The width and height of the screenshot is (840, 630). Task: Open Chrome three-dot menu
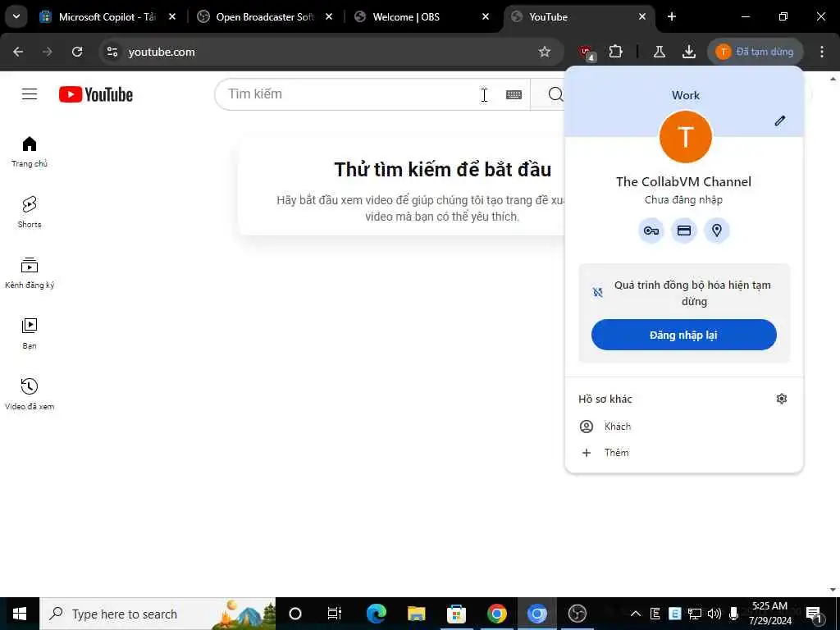(822, 52)
